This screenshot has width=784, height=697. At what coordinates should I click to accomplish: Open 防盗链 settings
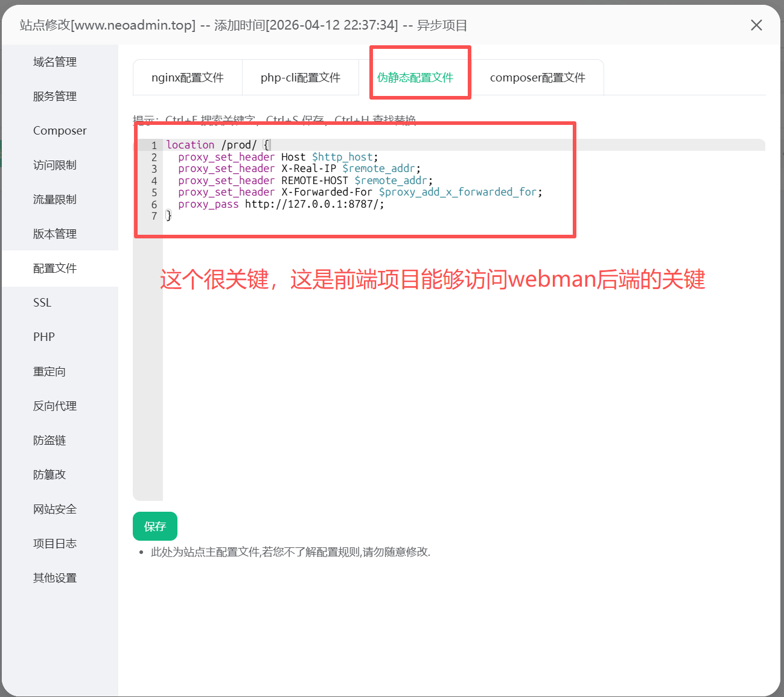coord(49,441)
